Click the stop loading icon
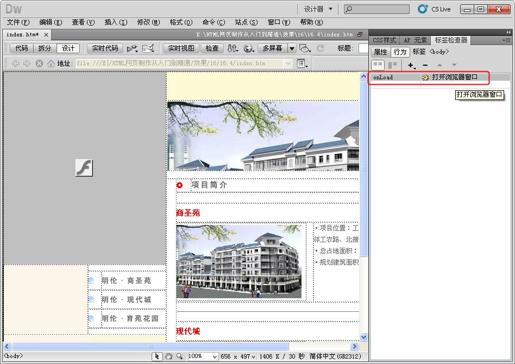 point(39,63)
